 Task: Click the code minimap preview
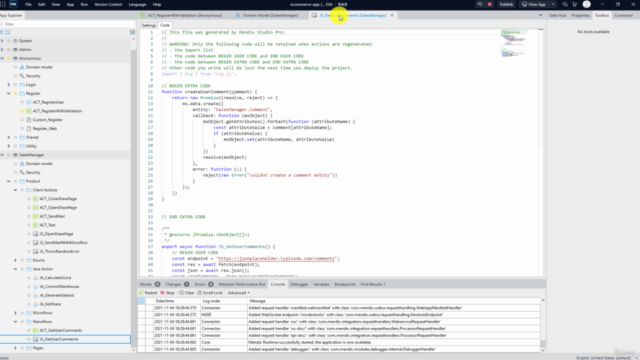coord(518,44)
